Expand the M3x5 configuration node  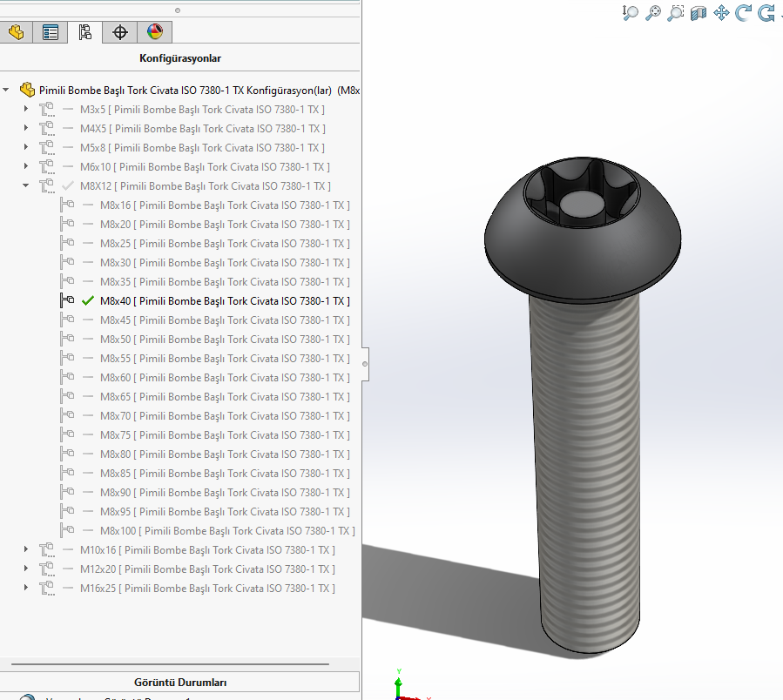point(26,108)
